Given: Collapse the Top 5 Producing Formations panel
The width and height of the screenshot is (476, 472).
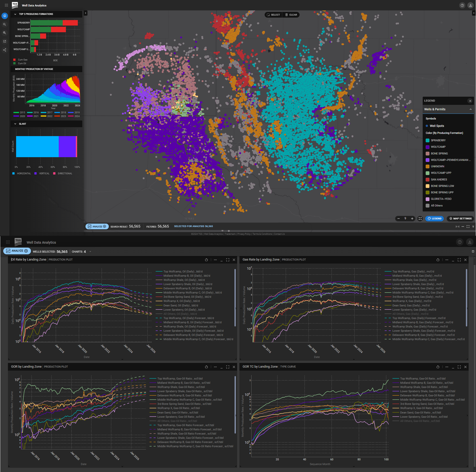Looking at the screenshot, I should (x=15, y=14).
